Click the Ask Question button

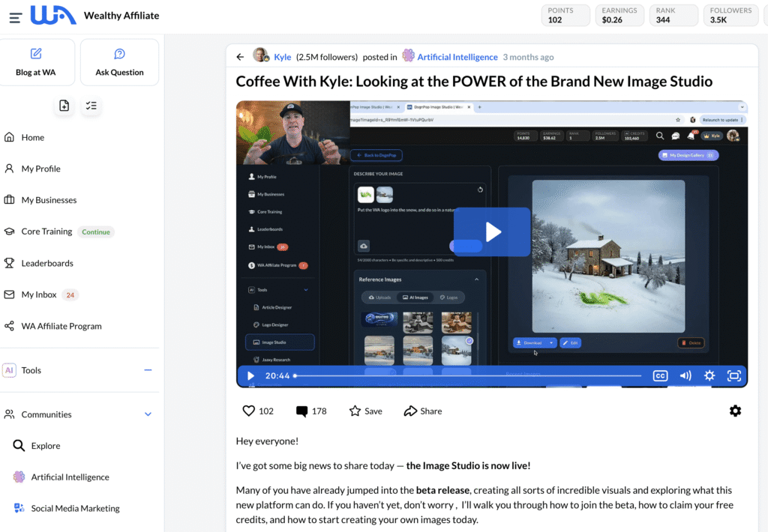coord(119,62)
